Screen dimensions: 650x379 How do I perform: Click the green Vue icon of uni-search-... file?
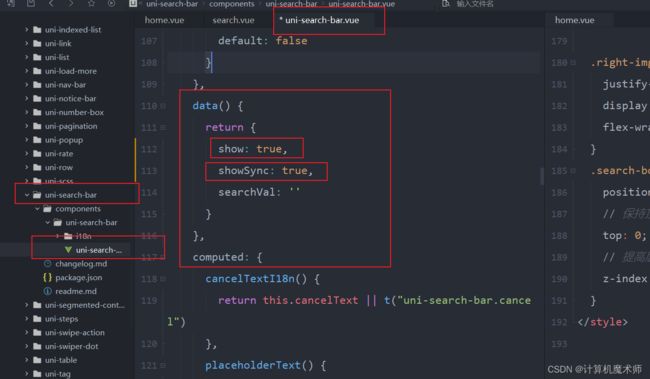68,250
